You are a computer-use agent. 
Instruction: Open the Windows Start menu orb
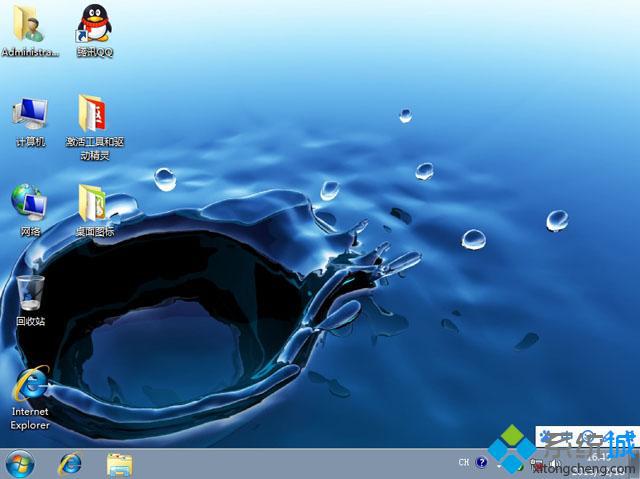19,464
